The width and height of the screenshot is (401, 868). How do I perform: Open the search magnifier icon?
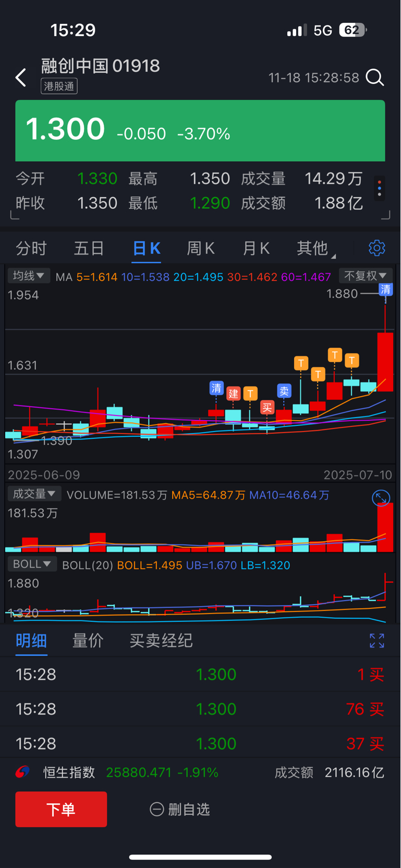pyautogui.click(x=375, y=78)
